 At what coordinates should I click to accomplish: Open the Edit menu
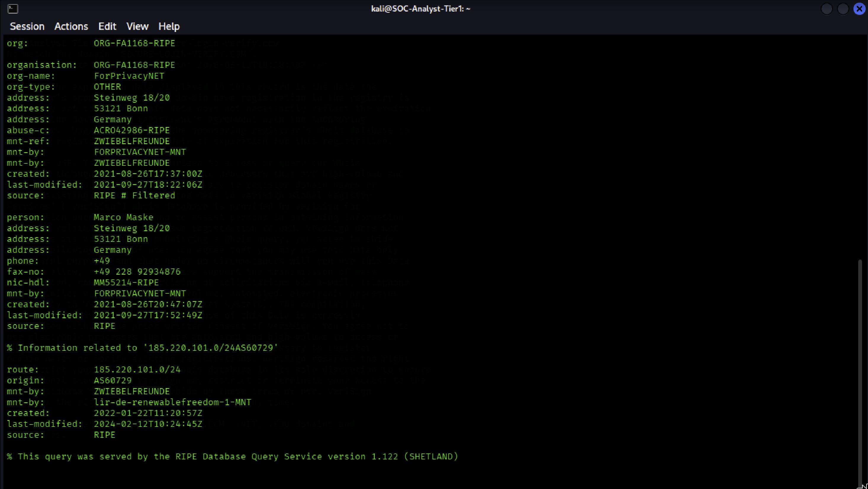pyautogui.click(x=107, y=26)
